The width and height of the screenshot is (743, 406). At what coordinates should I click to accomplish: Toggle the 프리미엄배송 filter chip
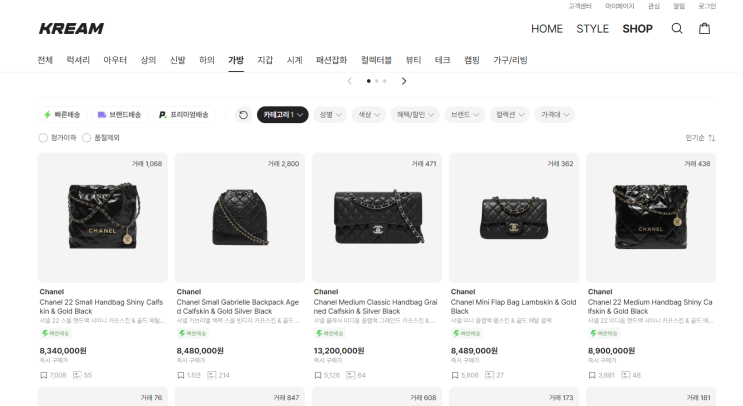tap(184, 115)
